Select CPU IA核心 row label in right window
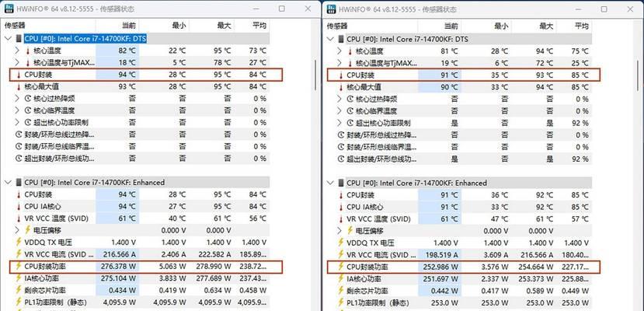The image size is (644, 311). click(364, 207)
